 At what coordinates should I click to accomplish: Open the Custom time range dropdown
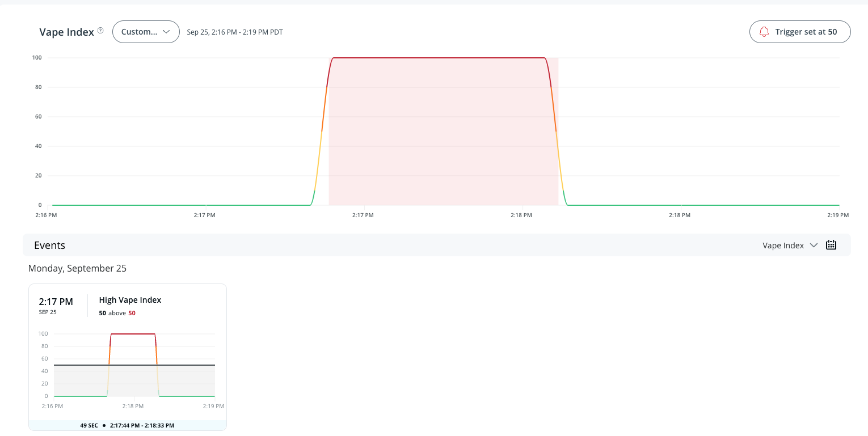click(x=146, y=32)
